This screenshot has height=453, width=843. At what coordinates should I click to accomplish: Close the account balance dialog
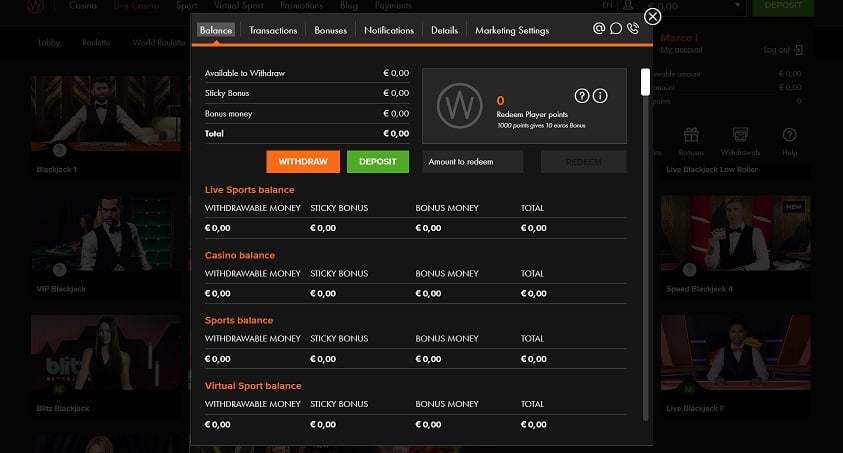[652, 17]
